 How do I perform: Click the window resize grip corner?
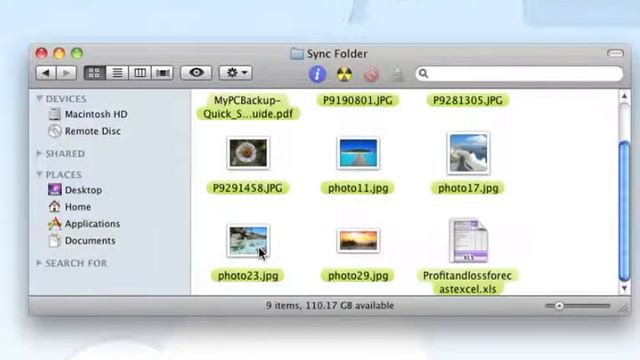click(x=624, y=309)
